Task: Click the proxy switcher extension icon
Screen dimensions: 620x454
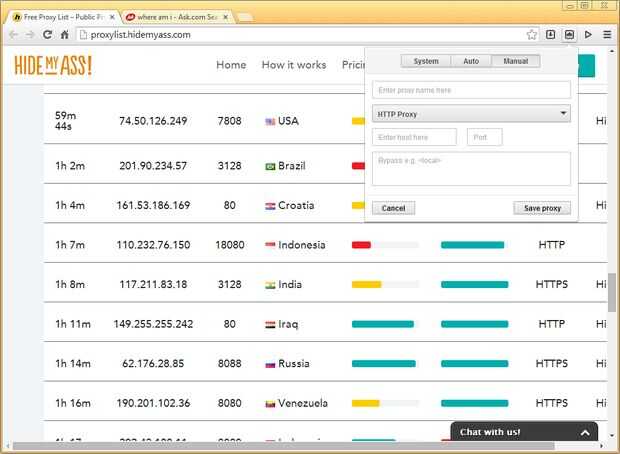Action: click(x=569, y=35)
